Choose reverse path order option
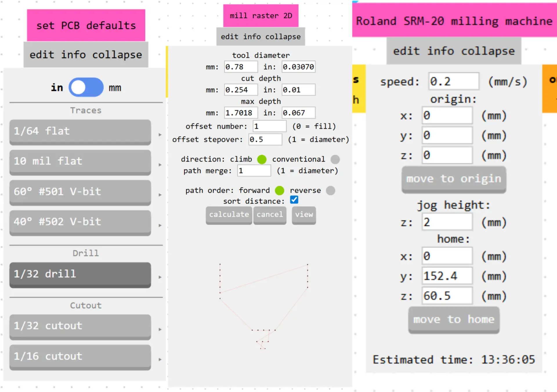 click(330, 190)
